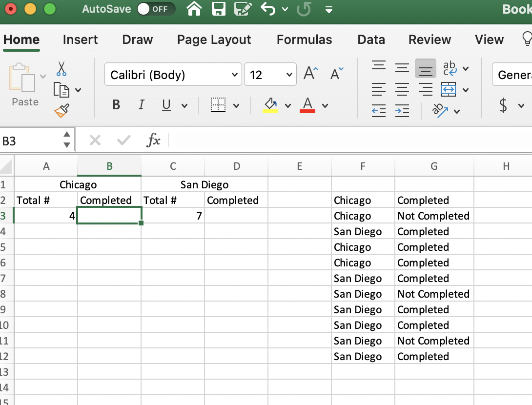Click the Insert Function fx icon

[x=153, y=140]
